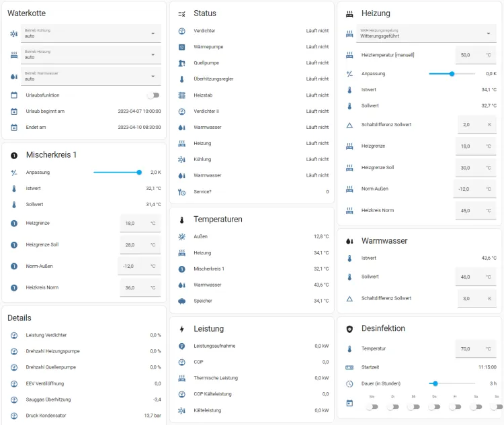This screenshot has height=425, width=504.
Task: Click the Service wrench-clock icon
Action: (181, 192)
